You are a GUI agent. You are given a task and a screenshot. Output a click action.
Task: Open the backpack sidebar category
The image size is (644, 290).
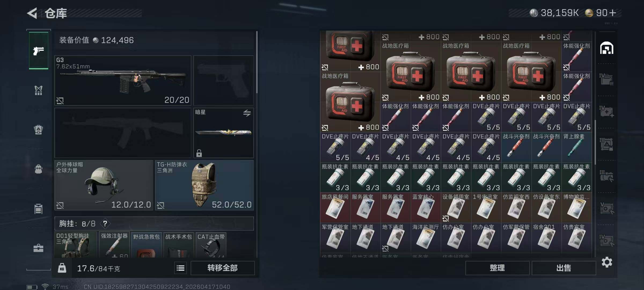pyautogui.click(x=38, y=169)
